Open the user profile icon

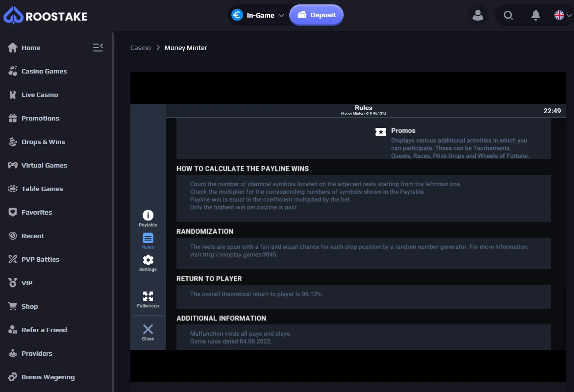click(x=478, y=15)
